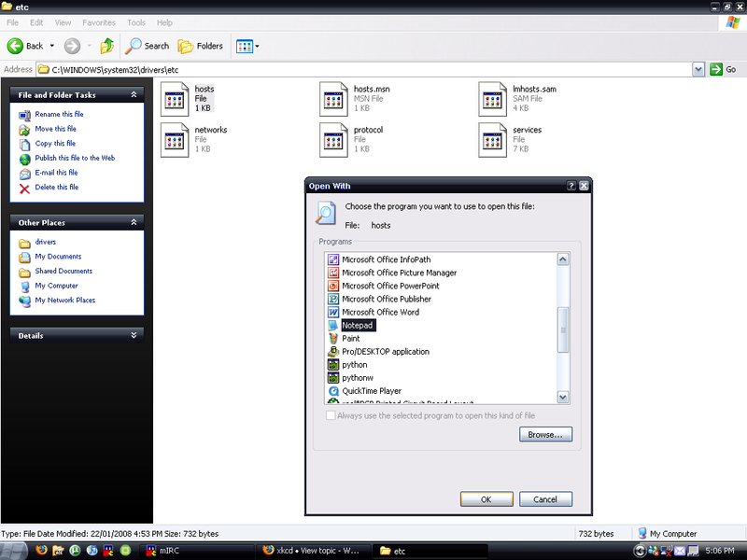The width and height of the screenshot is (747, 560).
Task: Click the Views toolbar icon
Action: 245,46
